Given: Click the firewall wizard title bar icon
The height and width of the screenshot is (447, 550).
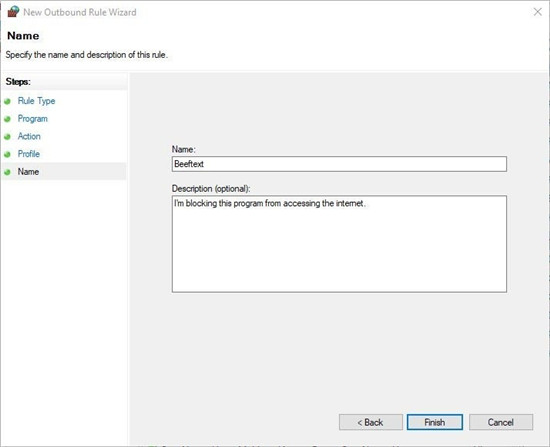Looking at the screenshot, I should (13, 12).
